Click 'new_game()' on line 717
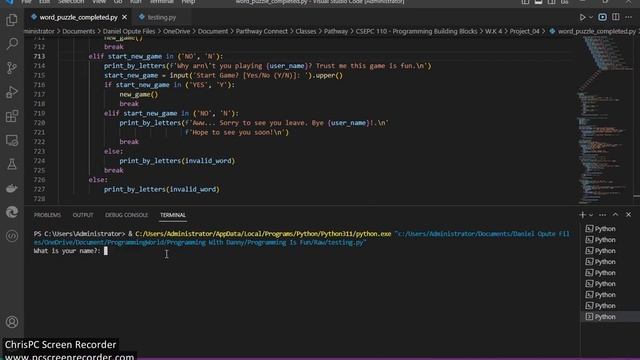 coord(138,94)
